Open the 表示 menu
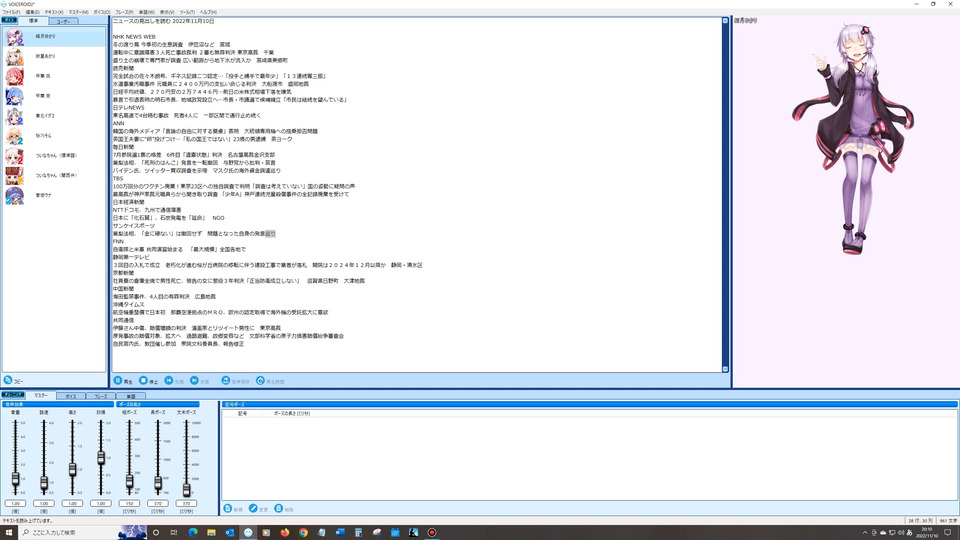The image size is (960, 540). pos(167,12)
